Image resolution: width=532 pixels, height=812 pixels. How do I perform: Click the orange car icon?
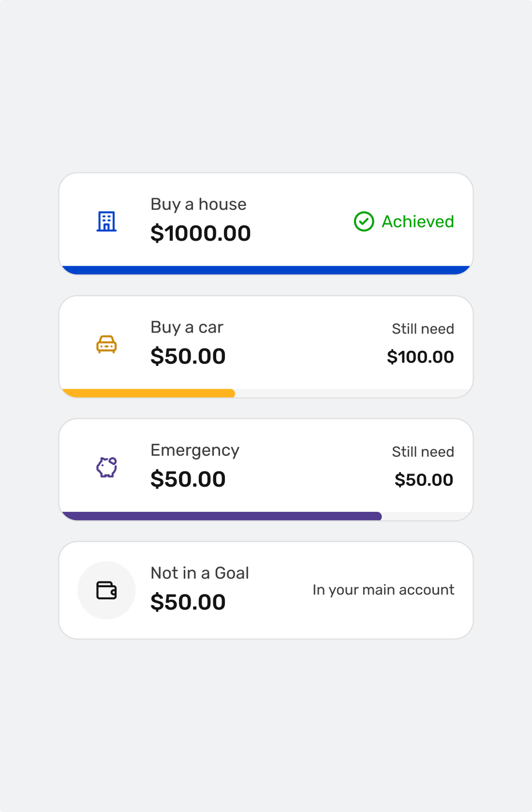[106, 344]
